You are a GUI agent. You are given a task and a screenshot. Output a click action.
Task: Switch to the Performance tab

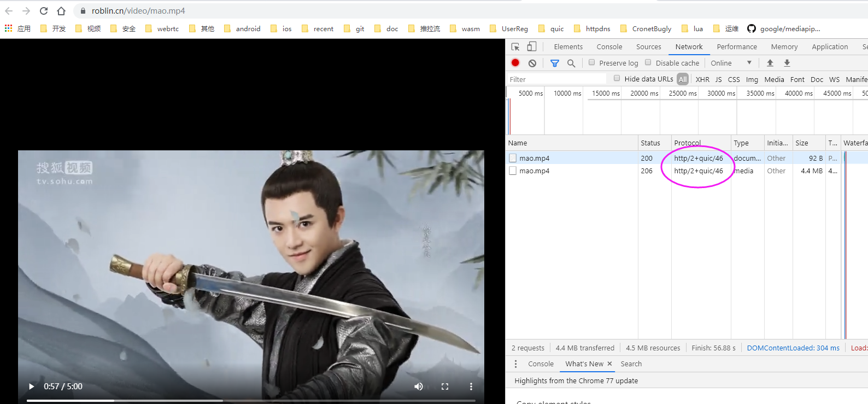point(737,47)
